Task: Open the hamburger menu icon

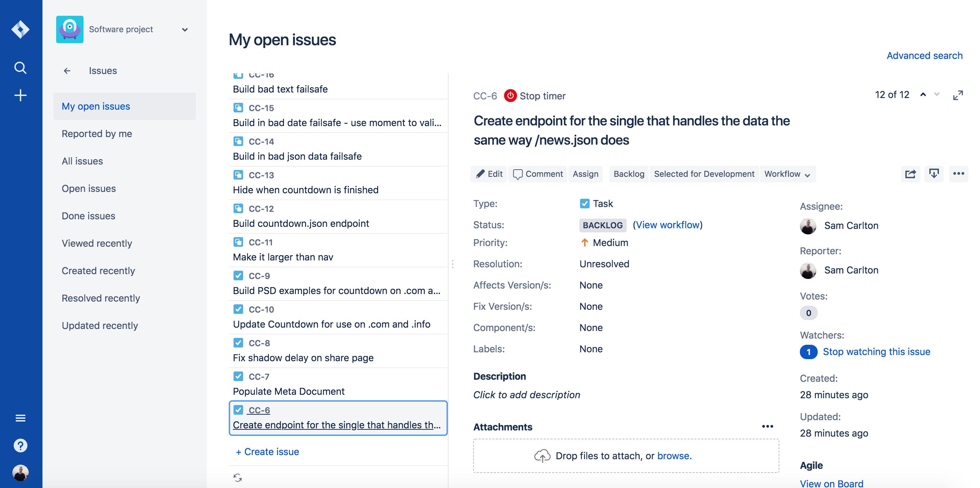Action: point(21,418)
